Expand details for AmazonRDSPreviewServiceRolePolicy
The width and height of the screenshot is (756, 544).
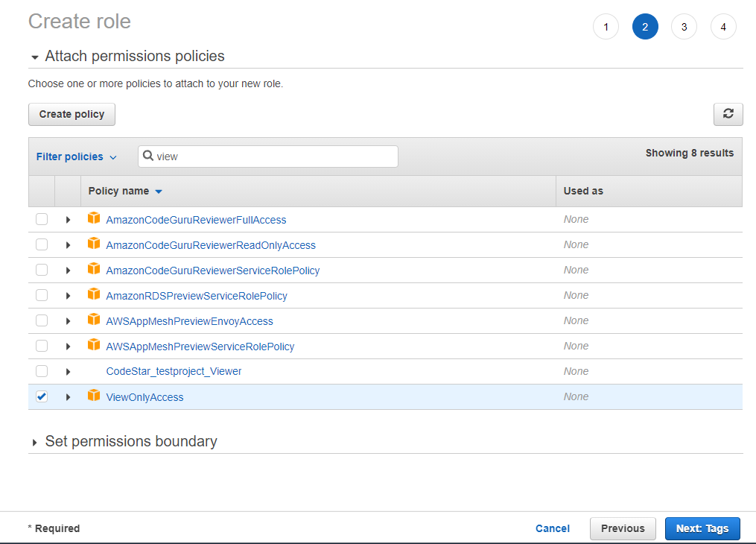68,294
